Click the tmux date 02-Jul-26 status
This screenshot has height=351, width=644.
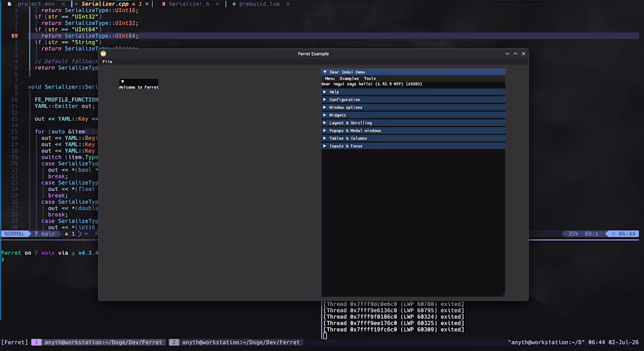coord(624,342)
